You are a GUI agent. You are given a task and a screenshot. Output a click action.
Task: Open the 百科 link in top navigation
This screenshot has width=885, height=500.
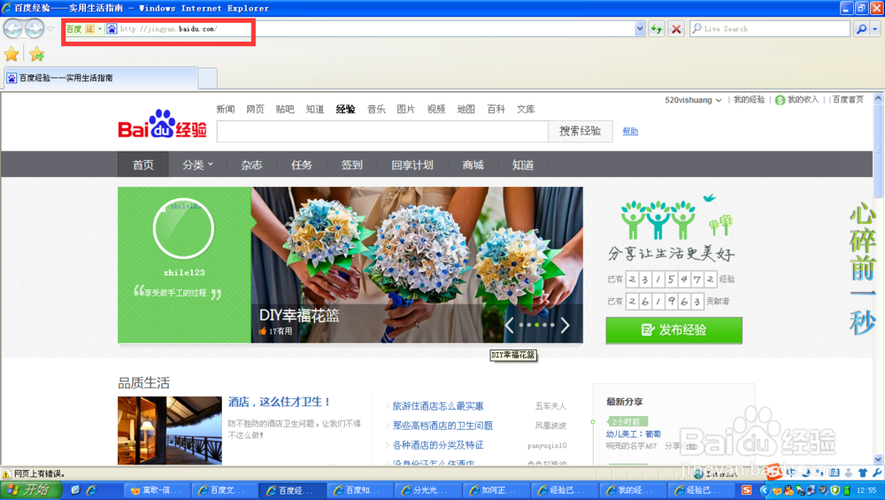coord(496,109)
